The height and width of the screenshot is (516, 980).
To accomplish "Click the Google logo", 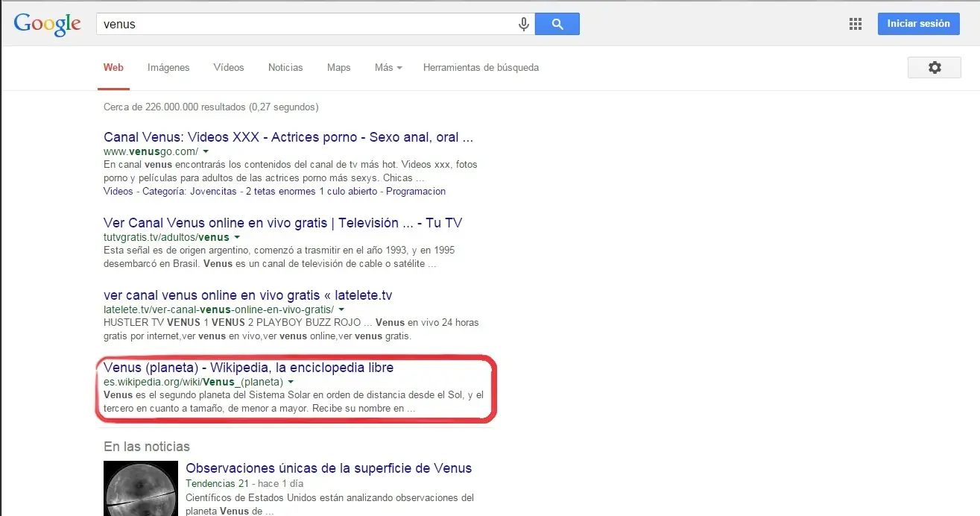I will point(47,24).
